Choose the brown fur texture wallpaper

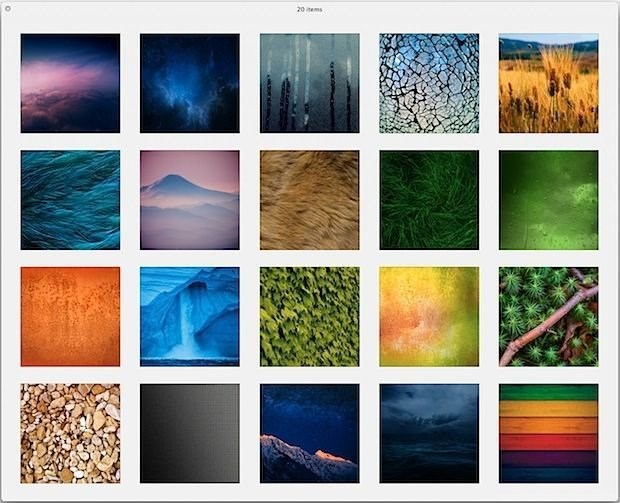point(310,200)
